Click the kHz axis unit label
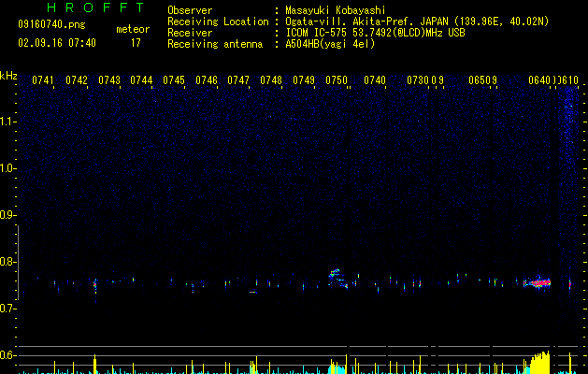The height and width of the screenshot is (374, 588). [8, 76]
